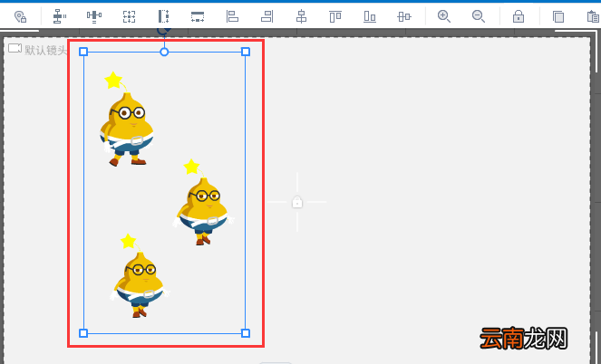The image size is (601, 364).
Task: Click the vertical middle align icon
Action: [x=404, y=16]
